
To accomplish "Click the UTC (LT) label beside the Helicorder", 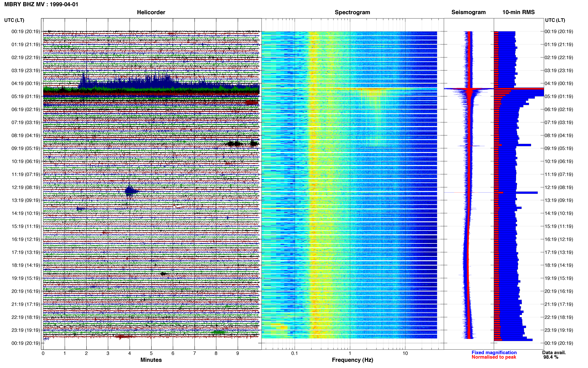I will click(14, 20).
